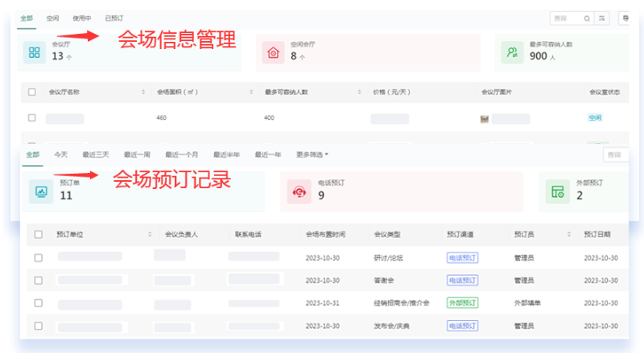Click the filter settings icon beside search
This screenshot has height=353, width=644.
click(x=601, y=18)
